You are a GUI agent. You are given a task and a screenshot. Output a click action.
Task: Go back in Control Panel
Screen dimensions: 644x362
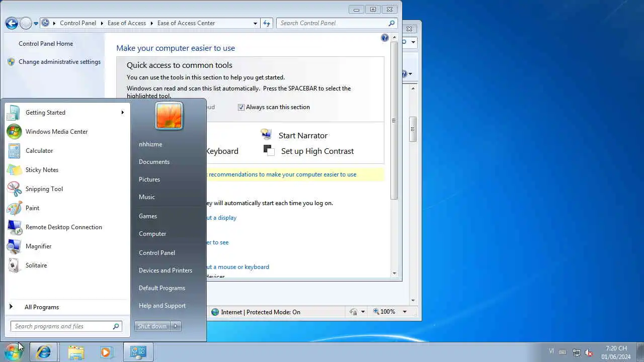point(12,23)
